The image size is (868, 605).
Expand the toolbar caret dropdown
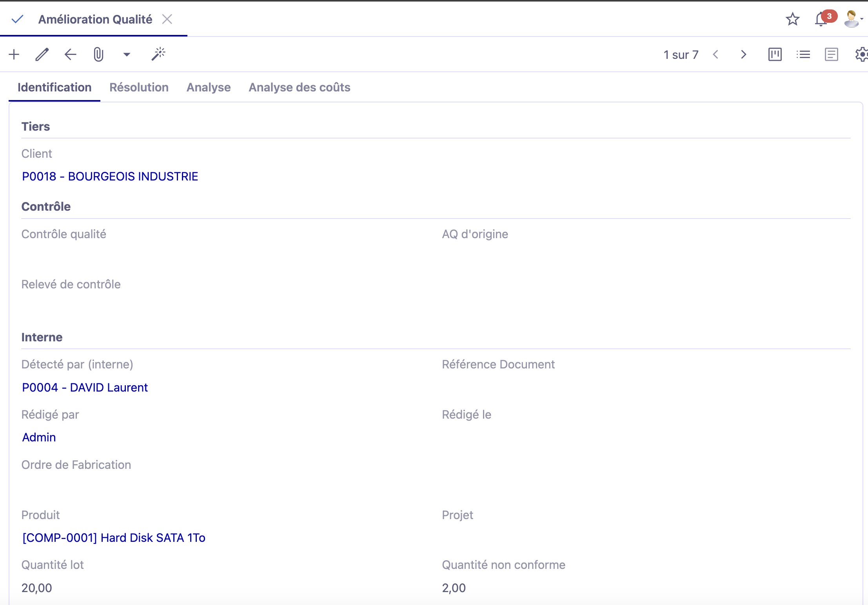pyautogui.click(x=127, y=55)
